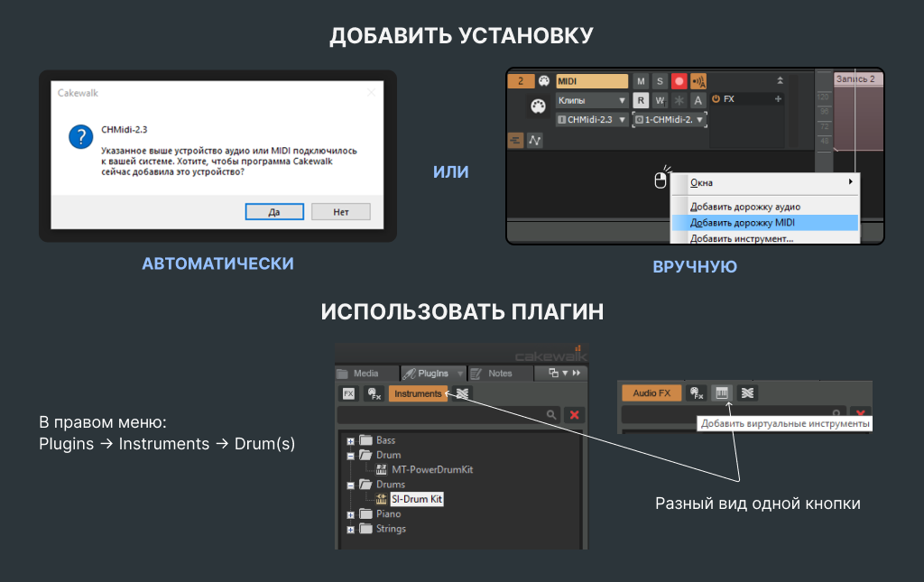924x582 pixels.
Task: Confirm with the Да button in Cakewalk dialog
Action: (274, 211)
